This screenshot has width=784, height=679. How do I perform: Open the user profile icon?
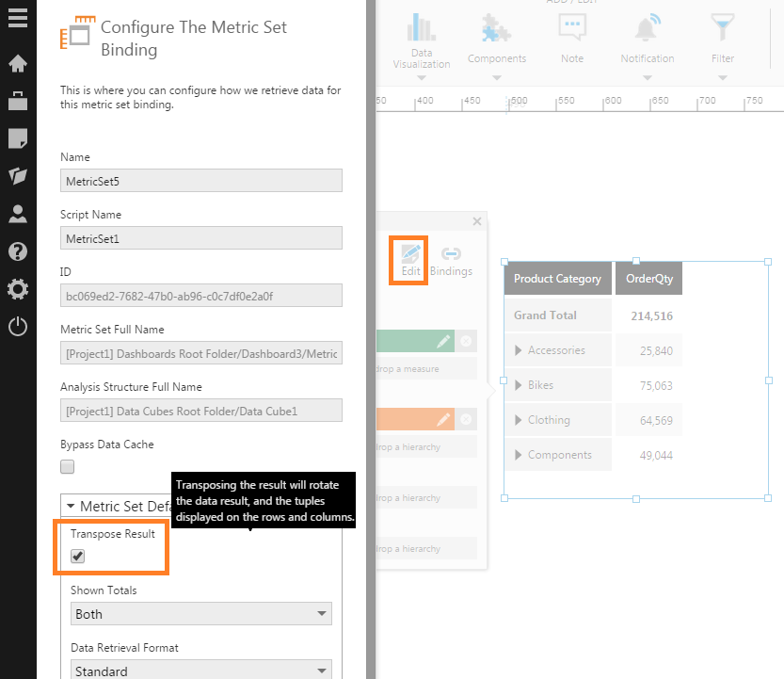click(x=18, y=214)
